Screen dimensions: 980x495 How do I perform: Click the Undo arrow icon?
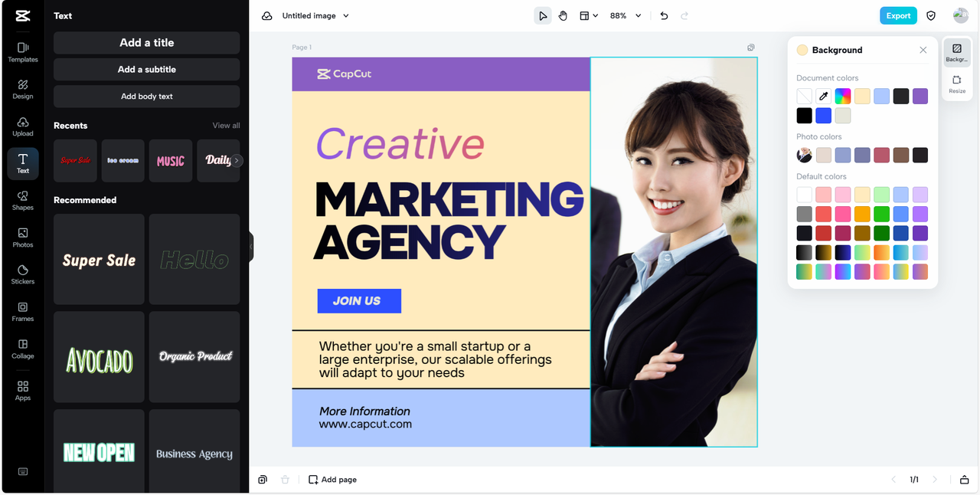(x=664, y=15)
